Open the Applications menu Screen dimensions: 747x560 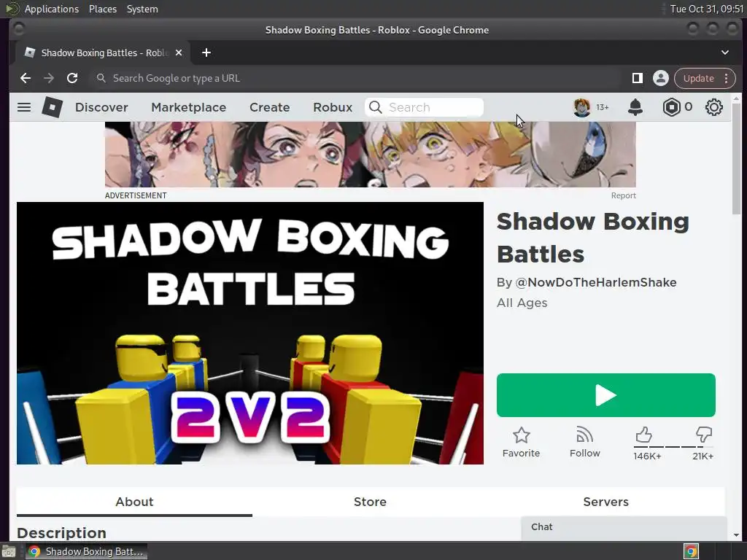click(x=52, y=9)
